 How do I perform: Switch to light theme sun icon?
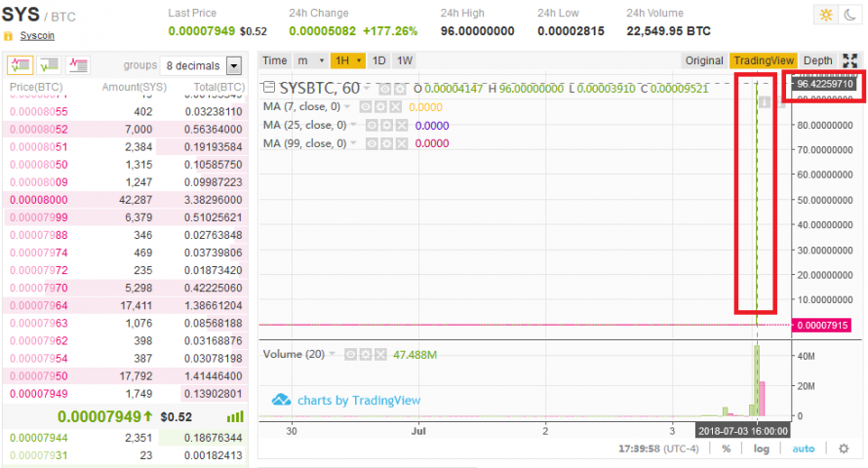[x=826, y=15]
